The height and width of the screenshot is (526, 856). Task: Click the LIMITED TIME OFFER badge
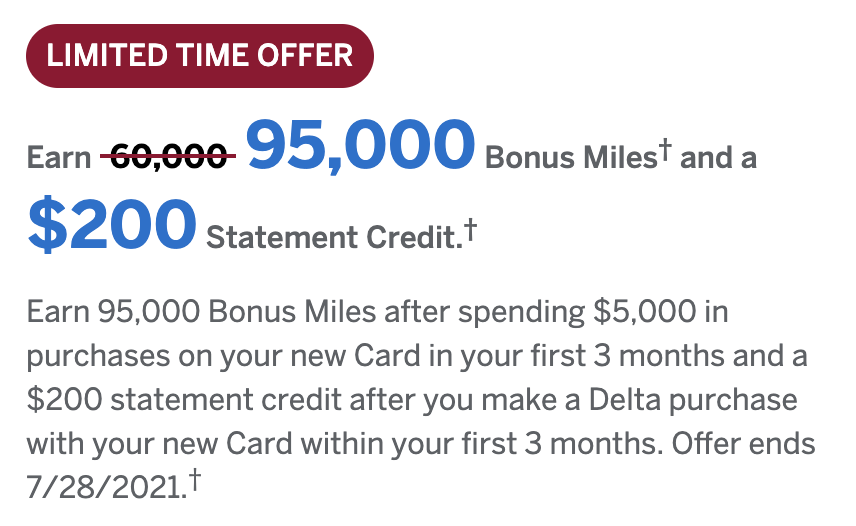click(x=200, y=54)
